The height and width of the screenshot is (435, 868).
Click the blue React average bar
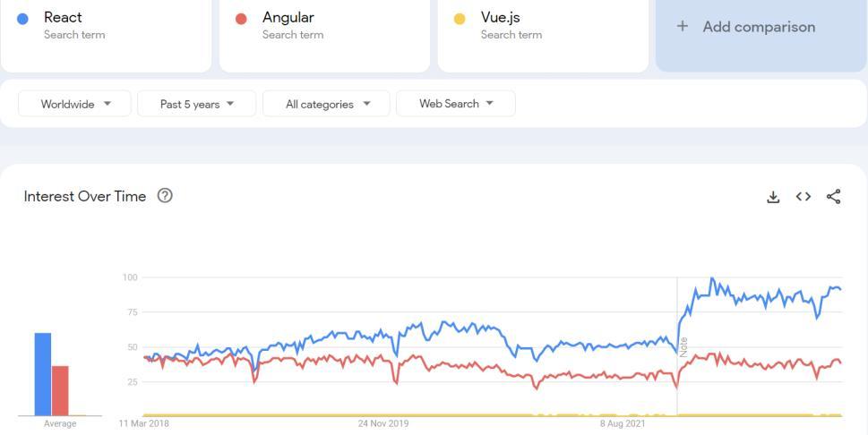43,374
